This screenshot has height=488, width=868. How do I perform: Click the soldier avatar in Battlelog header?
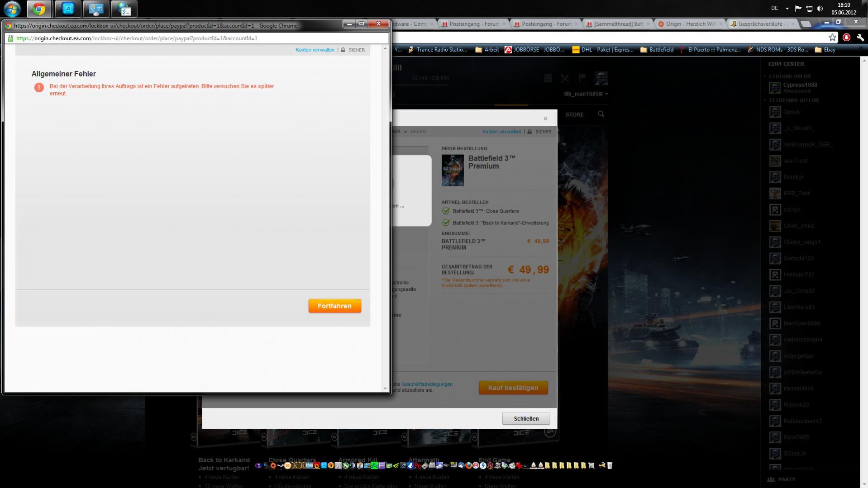pyautogui.click(x=601, y=78)
